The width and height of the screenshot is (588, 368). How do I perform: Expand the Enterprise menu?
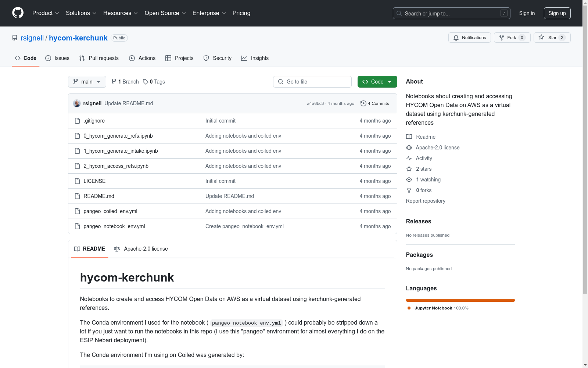(x=209, y=13)
